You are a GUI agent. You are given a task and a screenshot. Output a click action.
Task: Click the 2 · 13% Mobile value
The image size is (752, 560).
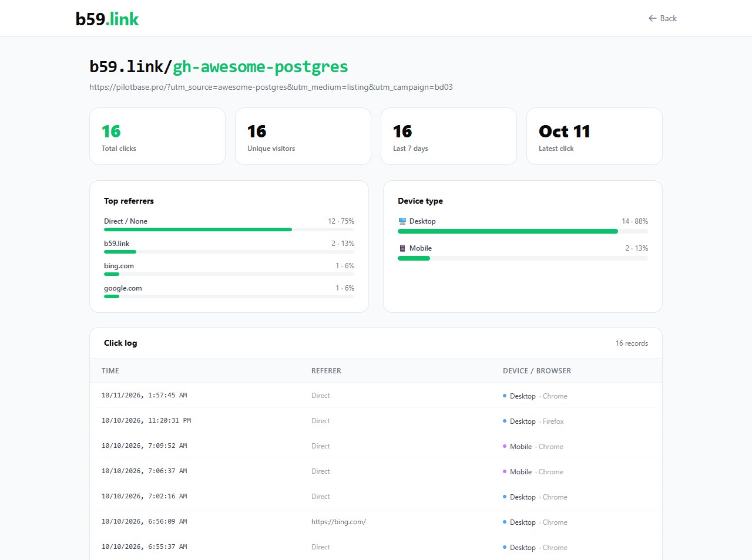pyautogui.click(x=636, y=248)
